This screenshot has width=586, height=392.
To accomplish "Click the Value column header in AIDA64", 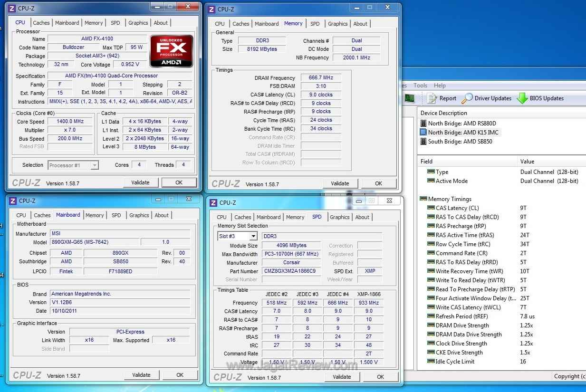I will click(552, 162).
